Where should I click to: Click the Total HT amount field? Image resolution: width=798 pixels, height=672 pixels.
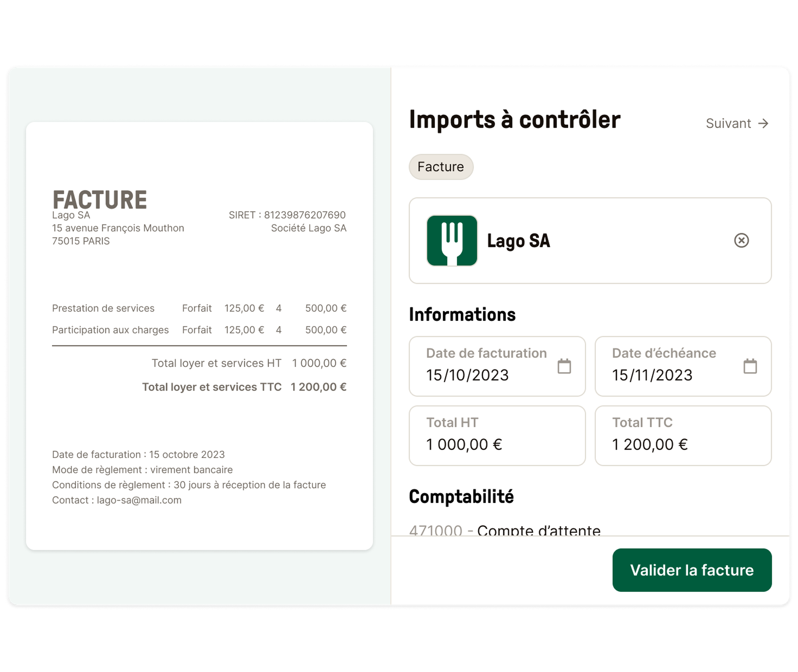(497, 436)
